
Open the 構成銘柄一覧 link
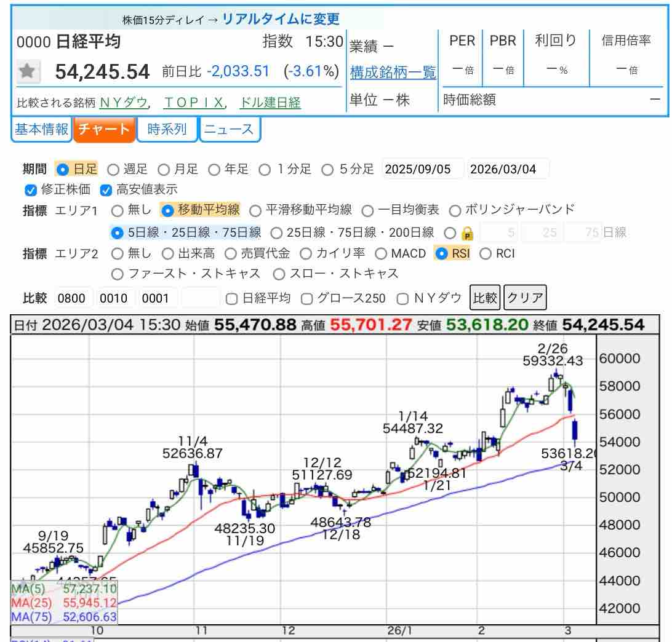pos(393,73)
